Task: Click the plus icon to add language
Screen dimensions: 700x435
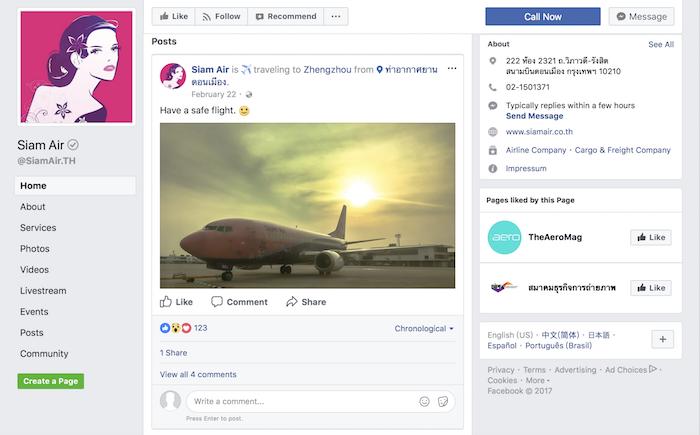Action: coord(662,339)
